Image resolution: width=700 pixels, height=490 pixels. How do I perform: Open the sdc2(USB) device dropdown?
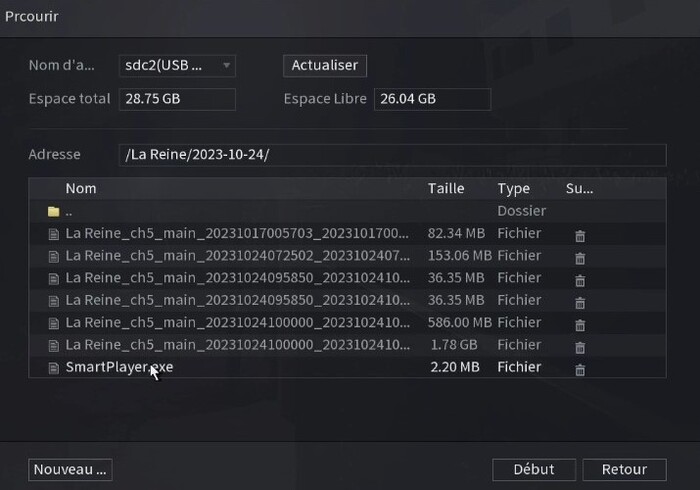[x=177, y=66]
